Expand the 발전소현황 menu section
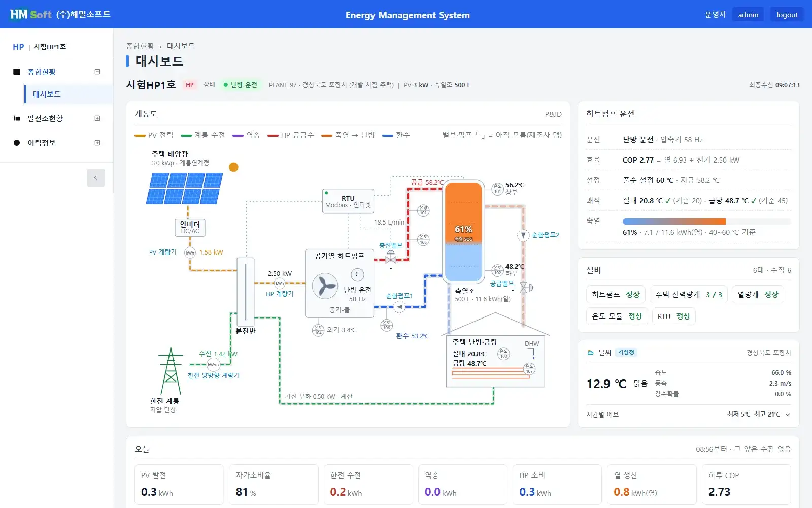The image size is (812, 508). click(97, 118)
